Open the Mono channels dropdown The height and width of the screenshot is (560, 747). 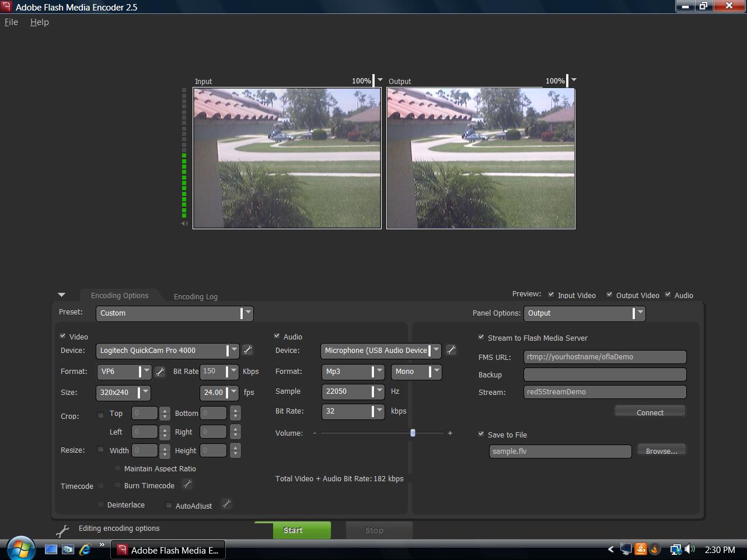[x=416, y=372]
